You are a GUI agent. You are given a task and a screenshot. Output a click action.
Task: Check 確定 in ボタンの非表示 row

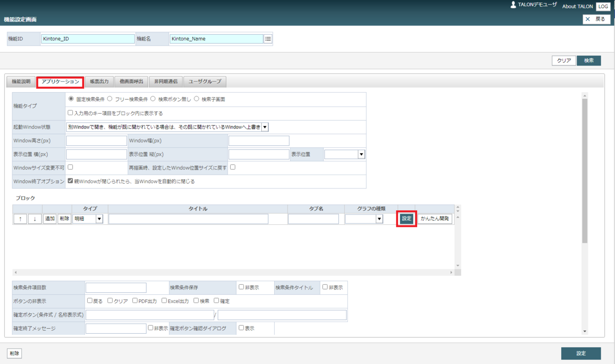pos(216,301)
